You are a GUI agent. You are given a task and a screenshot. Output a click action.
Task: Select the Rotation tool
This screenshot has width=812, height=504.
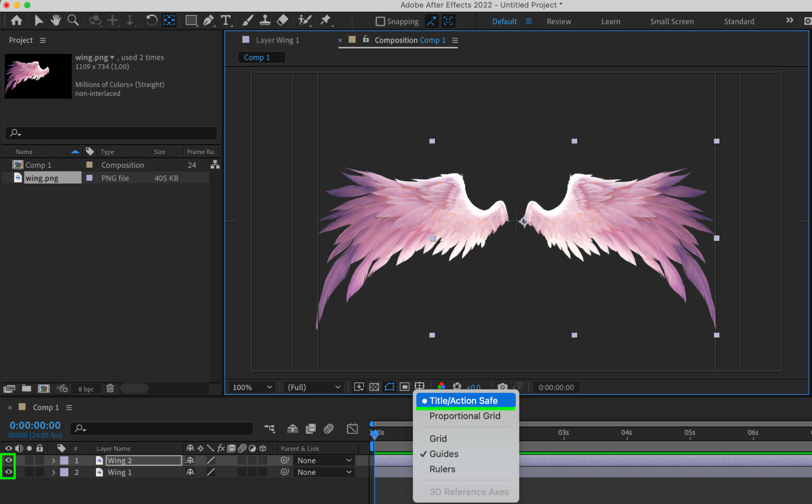[152, 20]
